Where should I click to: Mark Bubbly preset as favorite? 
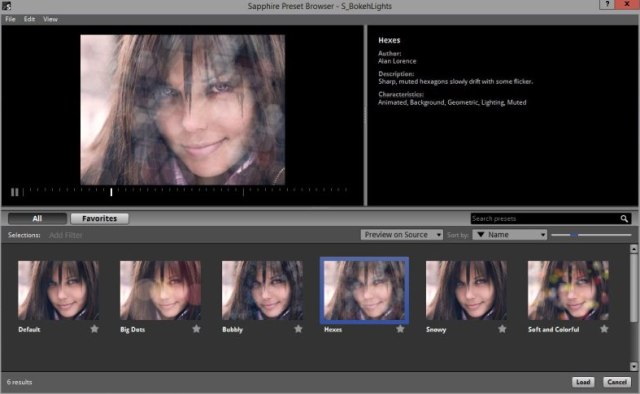coord(298,329)
